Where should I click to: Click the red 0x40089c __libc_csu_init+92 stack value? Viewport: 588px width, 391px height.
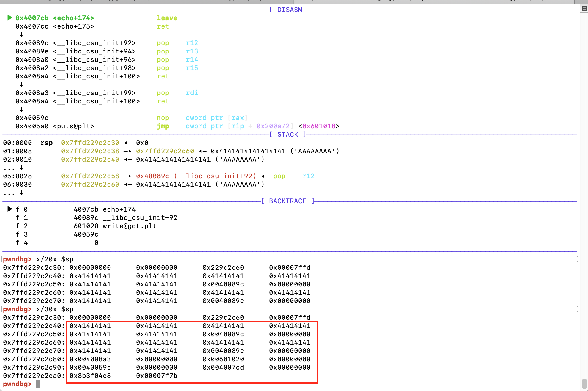click(x=196, y=176)
